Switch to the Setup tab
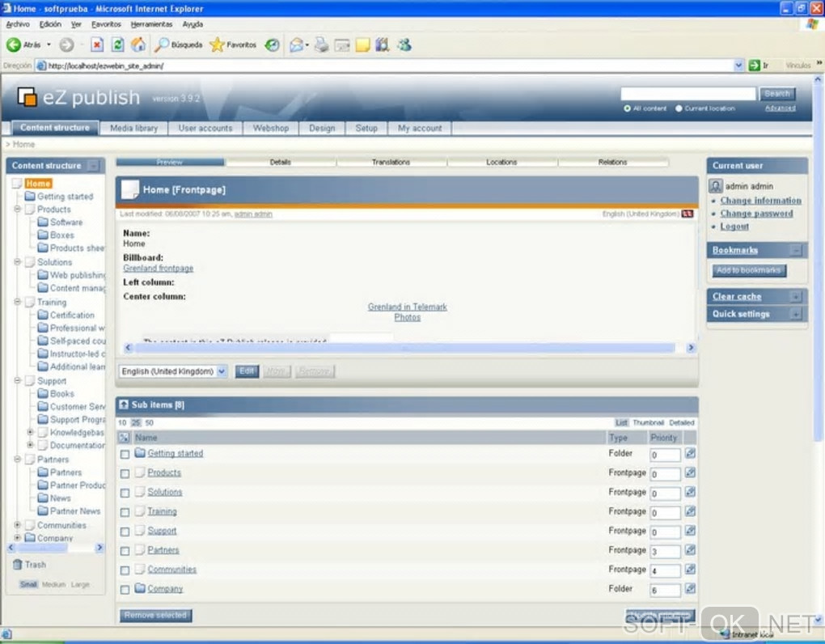The image size is (825, 644). pyautogui.click(x=366, y=128)
